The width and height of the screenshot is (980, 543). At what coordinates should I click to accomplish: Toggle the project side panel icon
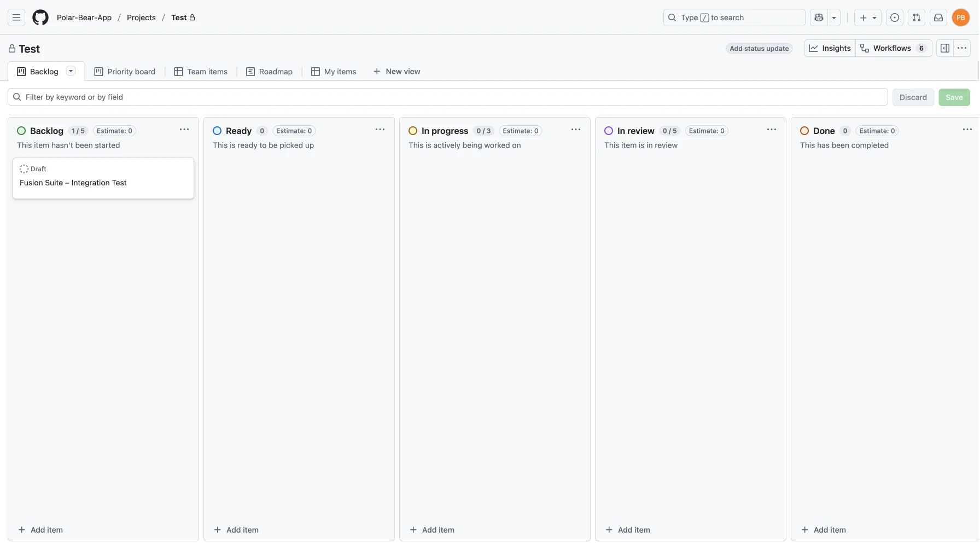point(944,48)
